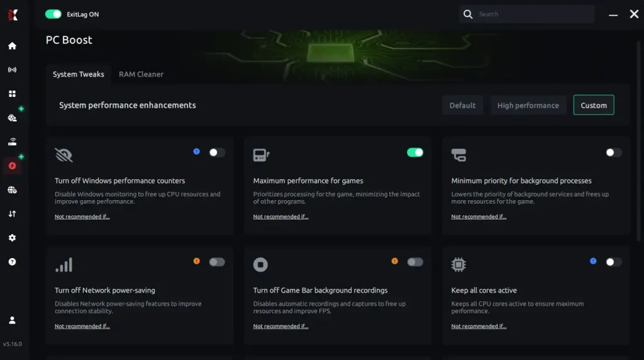Viewport: 644px width, 360px height.
Task: Click the background processes priority card icon
Action: point(458,155)
